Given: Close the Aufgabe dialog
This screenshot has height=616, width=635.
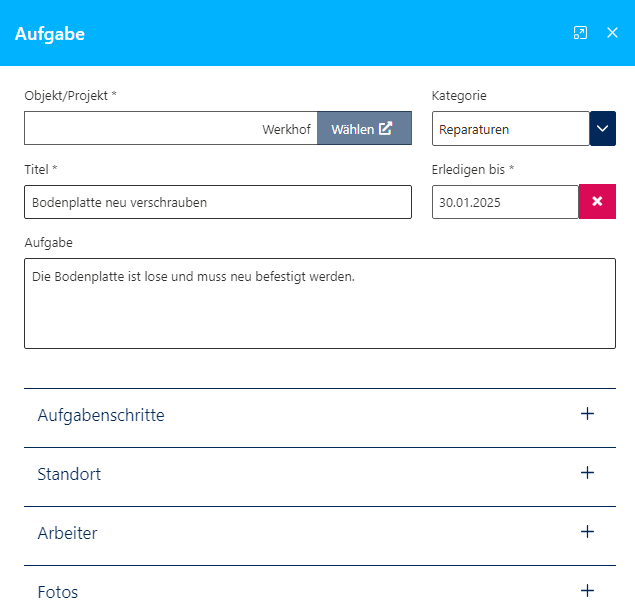Looking at the screenshot, I should 613,33.
